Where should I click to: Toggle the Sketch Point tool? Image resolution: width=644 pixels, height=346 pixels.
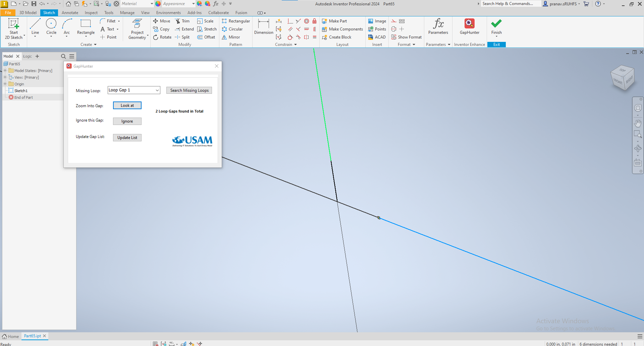click(108, 37)
